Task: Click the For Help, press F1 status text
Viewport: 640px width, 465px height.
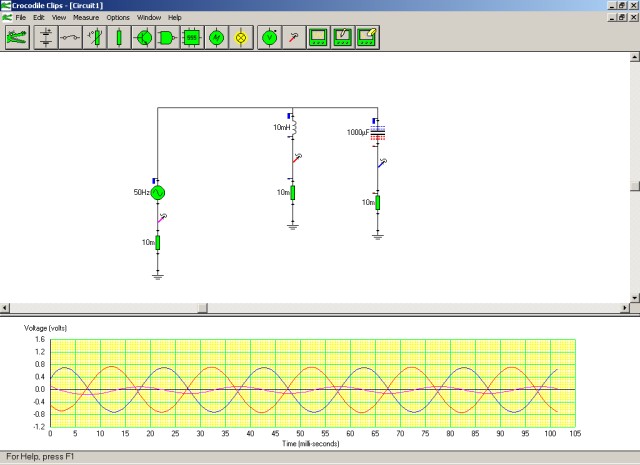Action: [x=40, y=456]
